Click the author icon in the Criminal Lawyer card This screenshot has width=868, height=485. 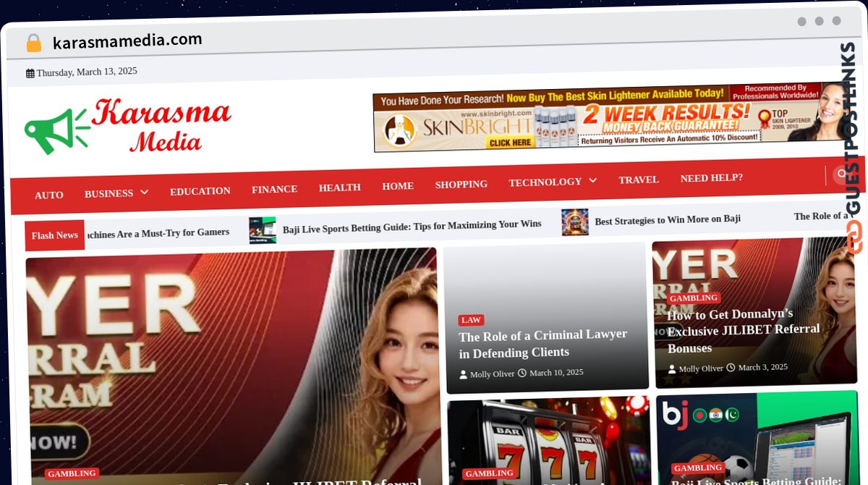click(464, 374)
